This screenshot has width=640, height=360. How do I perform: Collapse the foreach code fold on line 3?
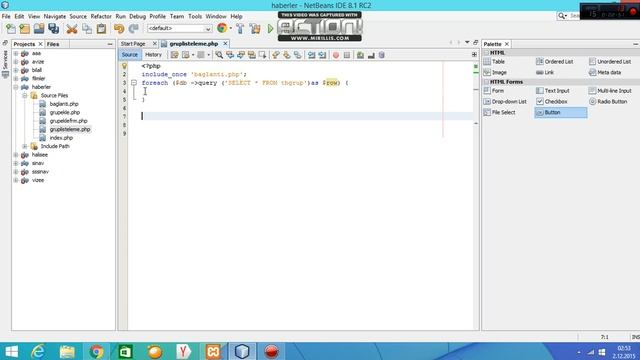[x=134, y=83]
